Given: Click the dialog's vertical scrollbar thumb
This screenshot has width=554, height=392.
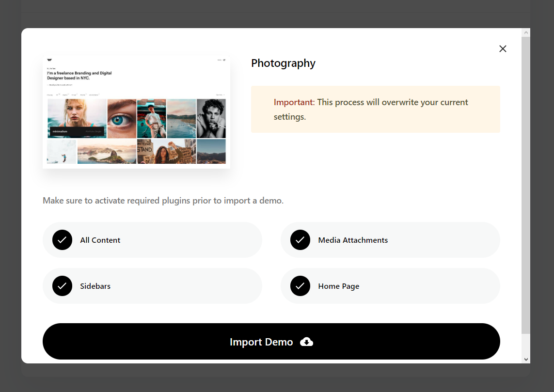Looking at the screenshot, I should tap(526, 184).
